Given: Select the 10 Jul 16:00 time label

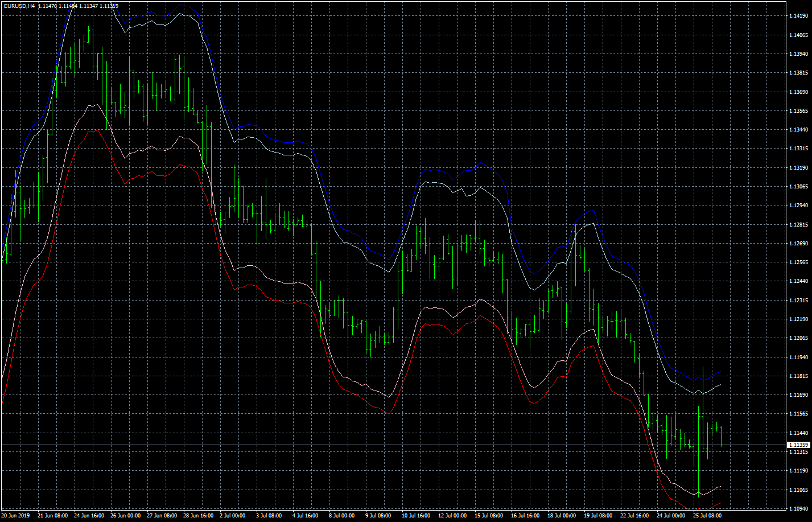Looking at the screenshot, I should tap(417, 516).
